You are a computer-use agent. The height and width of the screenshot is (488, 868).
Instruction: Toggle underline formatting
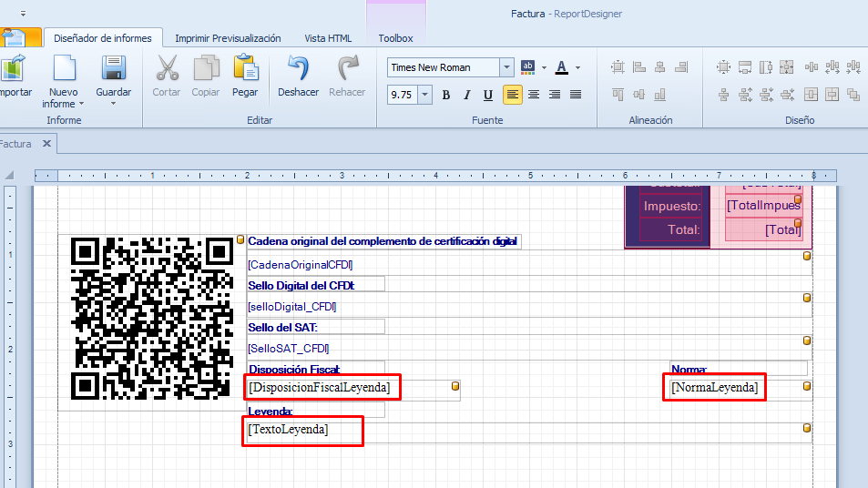tap(488, 95)
